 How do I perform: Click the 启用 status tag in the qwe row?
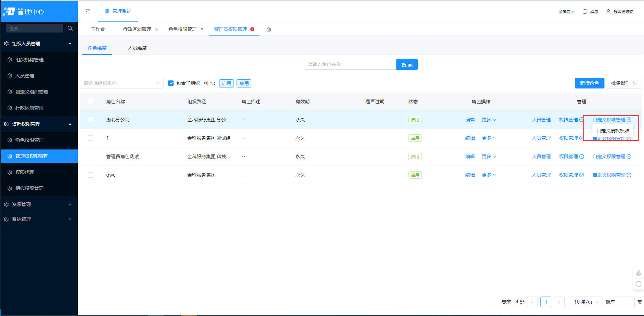coord(415,175)
